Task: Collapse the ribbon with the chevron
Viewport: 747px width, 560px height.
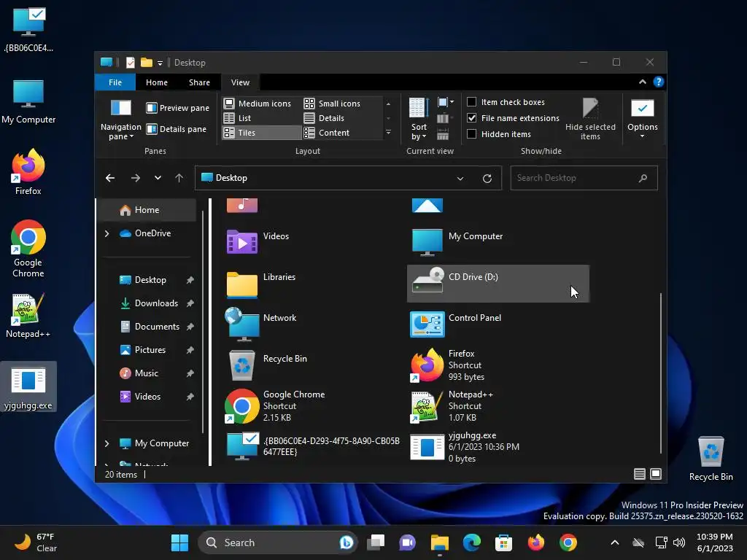Action: click(643, 82)
